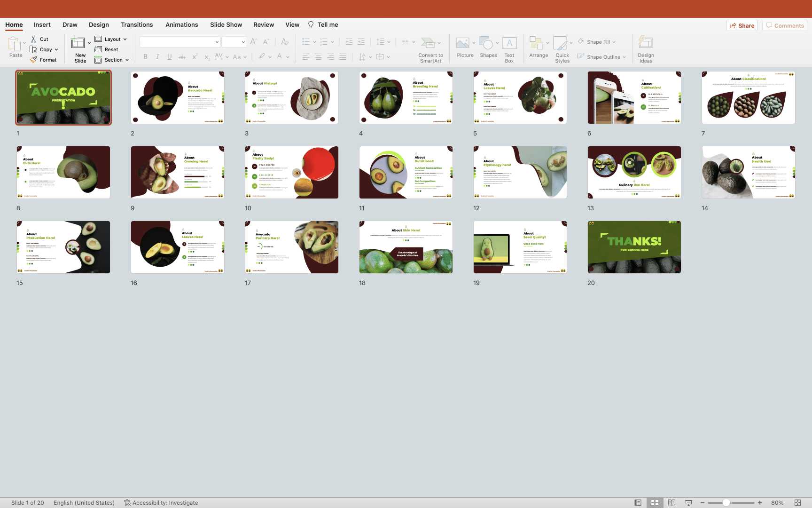The width and height of the screenshot is (812, 508).
Task: Toggle Slide Sorter view button
Action: [x=655, y=502]
